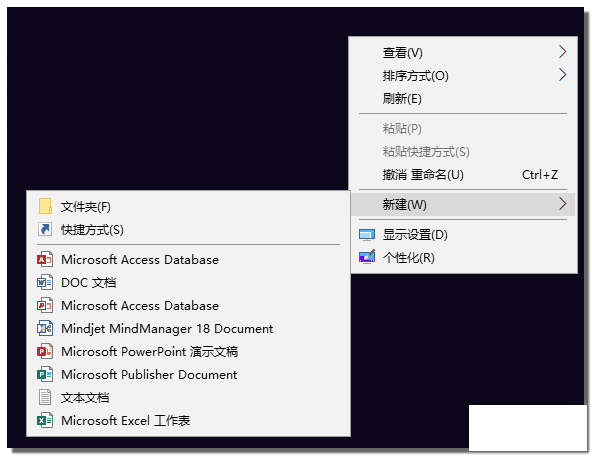Image resolution: width=592 pixels, height=456 pixels.
Task: Click the red A icon of the Access Database entry
Action: [x=45, y=260]
